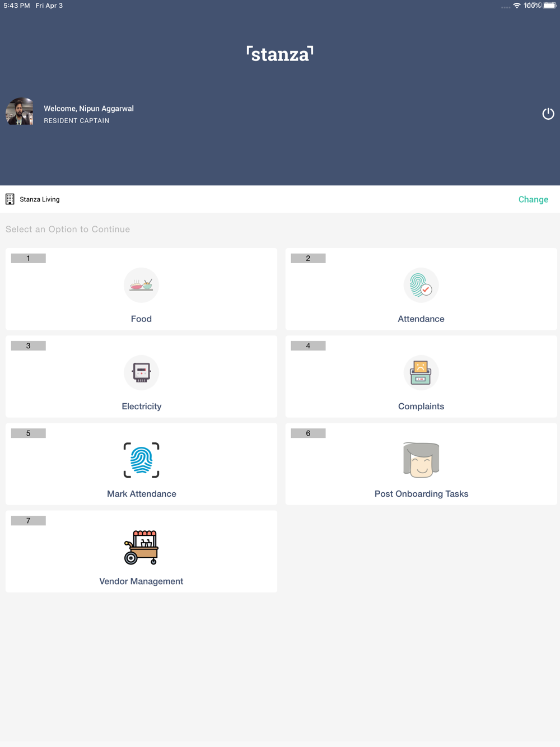The width and height of the screenshot is (560, 747).
Task: Open the Attendance label
Action: [421, 319]
